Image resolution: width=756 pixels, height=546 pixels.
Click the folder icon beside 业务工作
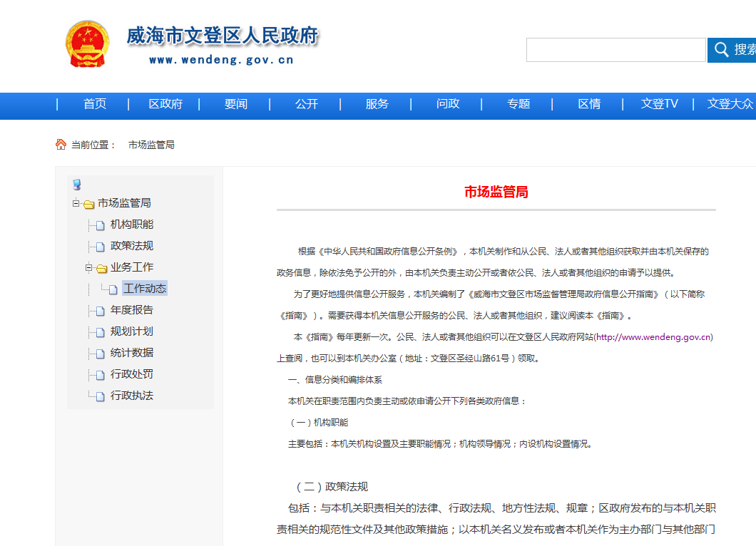101,269
